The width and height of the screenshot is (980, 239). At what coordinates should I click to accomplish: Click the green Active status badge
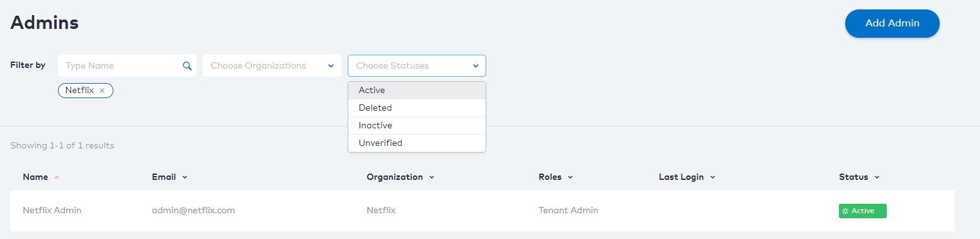862,211
